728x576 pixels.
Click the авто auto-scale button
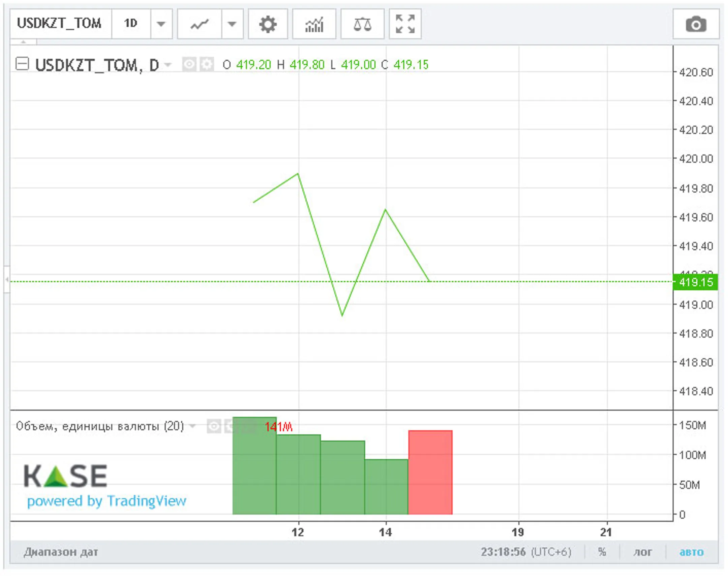pos(691,552)
